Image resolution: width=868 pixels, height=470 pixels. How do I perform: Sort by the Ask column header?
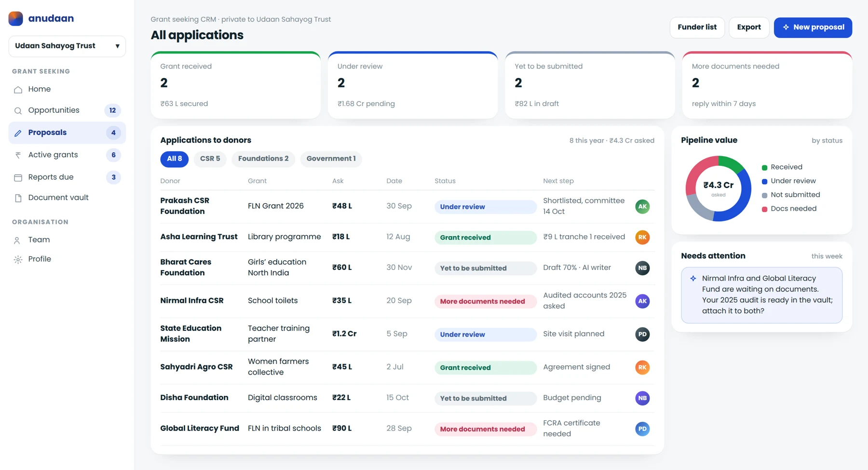click(338, 181)
